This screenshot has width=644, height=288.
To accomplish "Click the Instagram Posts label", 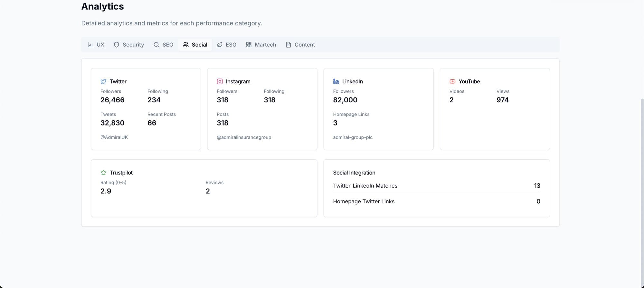I will (223, 114).
